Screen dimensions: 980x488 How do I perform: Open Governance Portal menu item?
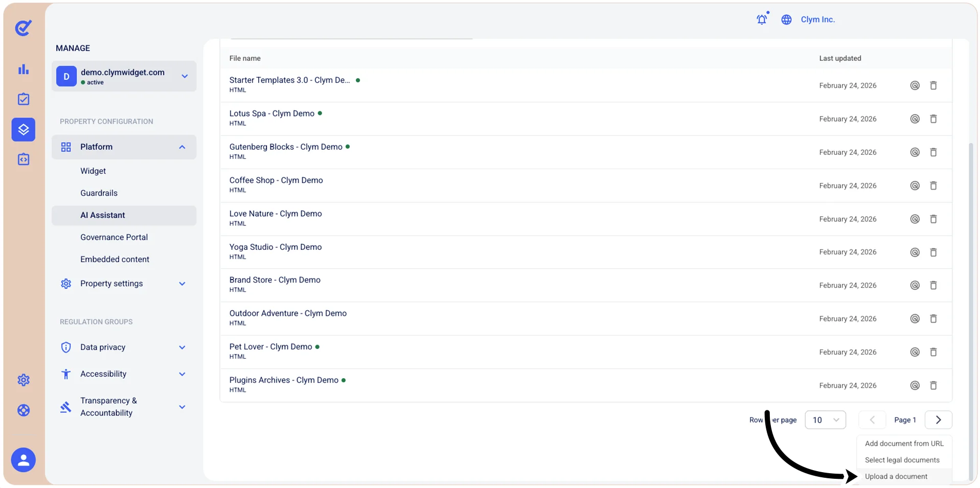coord(114,237)
